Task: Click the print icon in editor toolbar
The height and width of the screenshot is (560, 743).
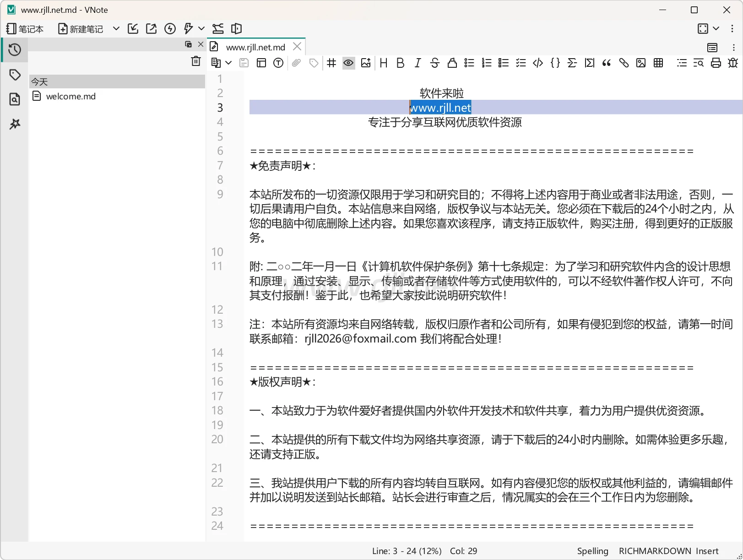Action: click(716, 63)
